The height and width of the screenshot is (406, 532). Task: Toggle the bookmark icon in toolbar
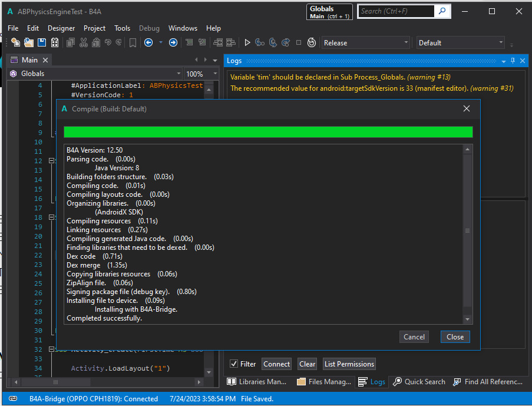[133, 43]
